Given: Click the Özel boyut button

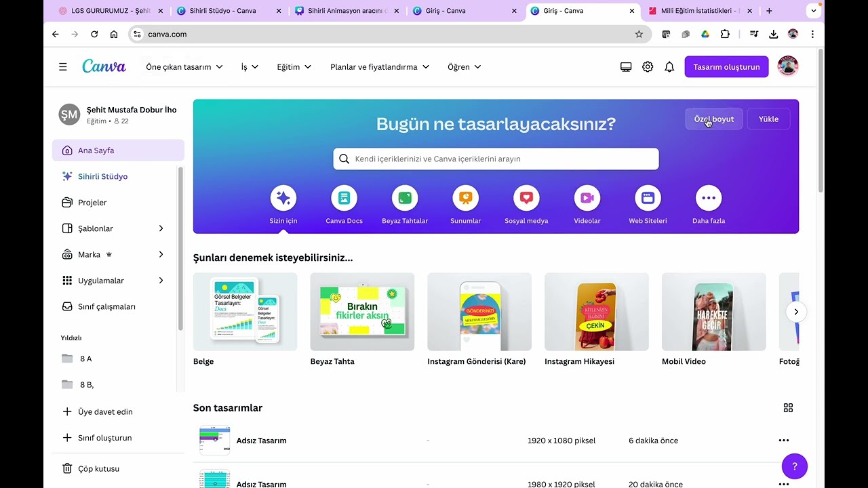Looking at the screenshot, I should coord(714,119).
